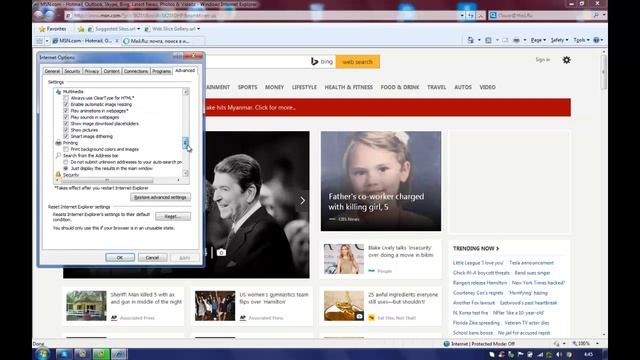Click the Feeds toolbar icon
The width and height of the screenshot is (640, 360).
point(488,40)
